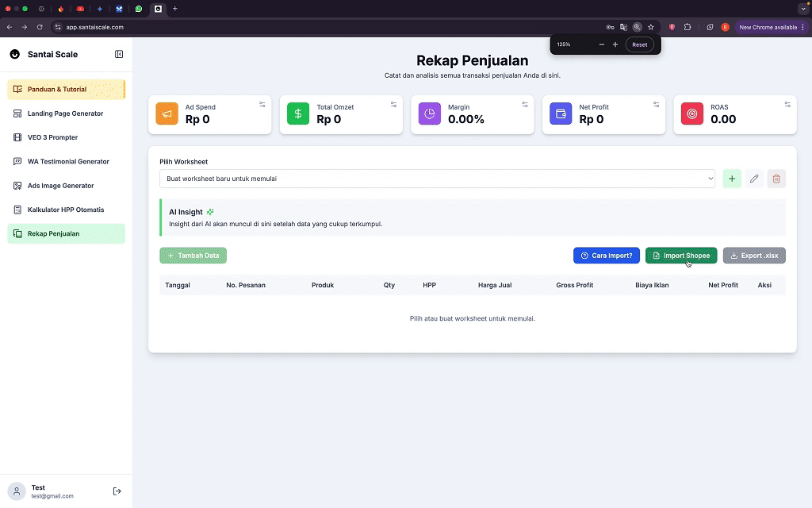Click the Net Profit wallet icon

pyautogui.click(x=561, y=114)
